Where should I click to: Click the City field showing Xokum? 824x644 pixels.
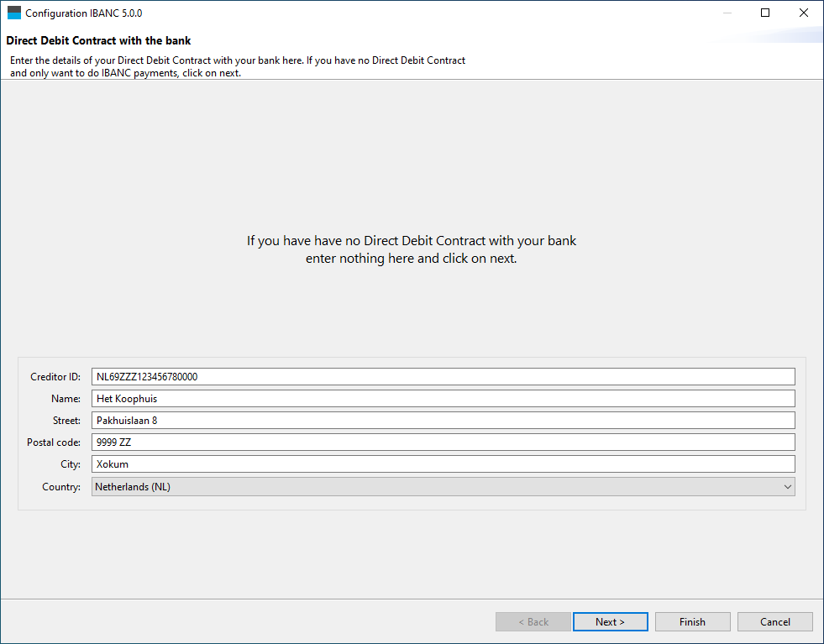[443, 464]
